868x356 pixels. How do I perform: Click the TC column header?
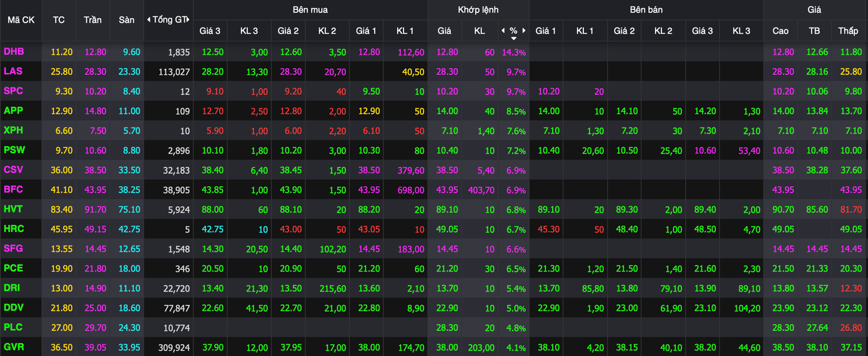pyautogui.click(x=59, y=20)
